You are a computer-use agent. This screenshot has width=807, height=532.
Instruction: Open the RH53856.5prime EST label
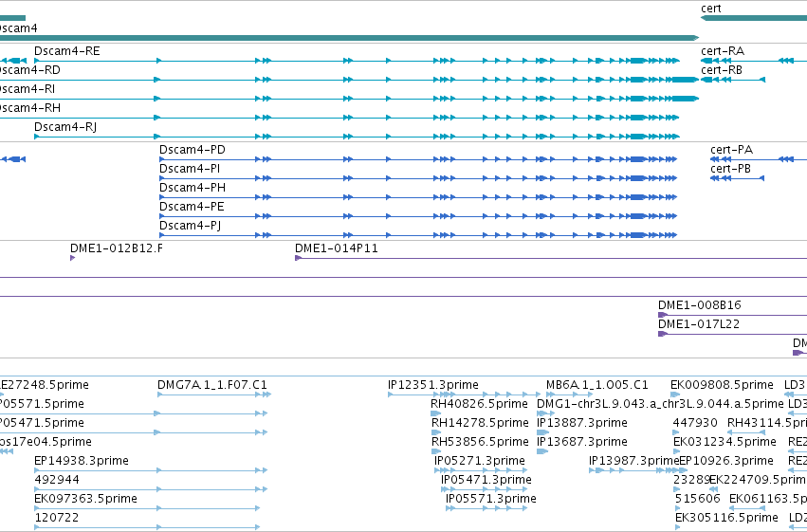pos(480,442)
